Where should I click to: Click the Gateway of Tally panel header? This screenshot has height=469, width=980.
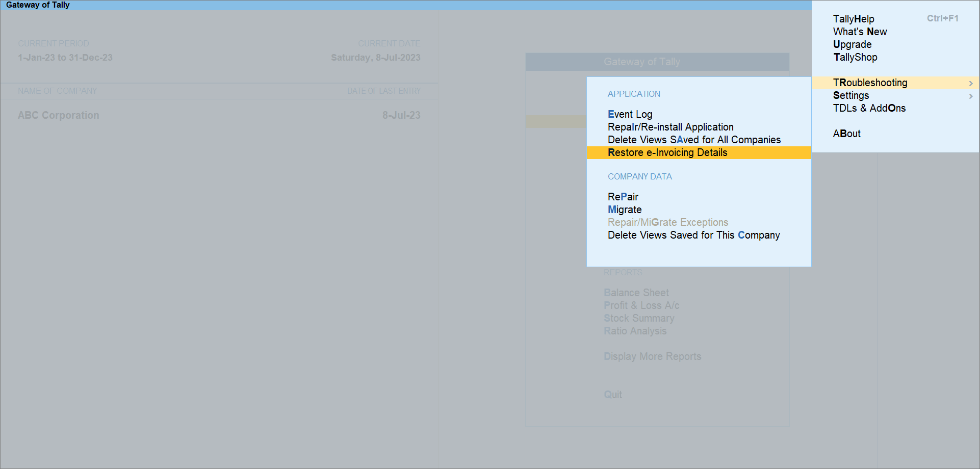point(657,62)
